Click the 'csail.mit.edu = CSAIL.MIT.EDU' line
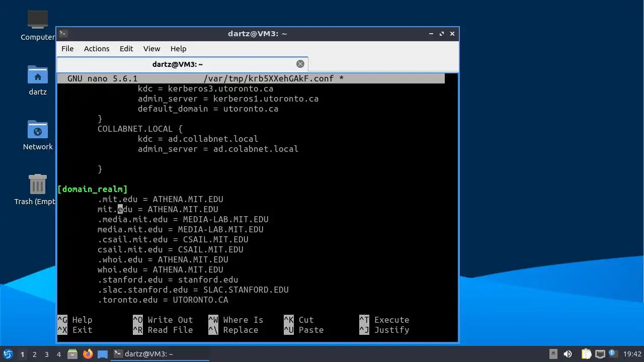 (x=170, y=249)
